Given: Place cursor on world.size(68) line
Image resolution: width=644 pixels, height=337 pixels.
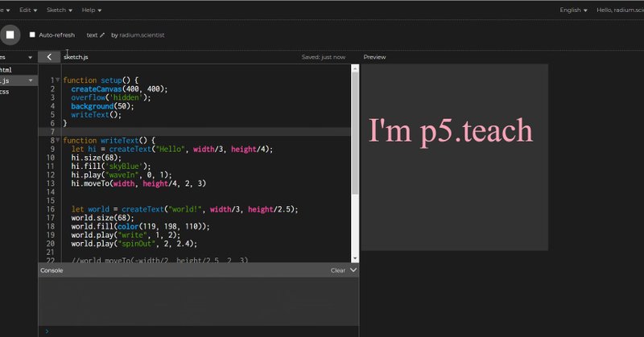Looking at the screenshot, I should click(102, 218).
